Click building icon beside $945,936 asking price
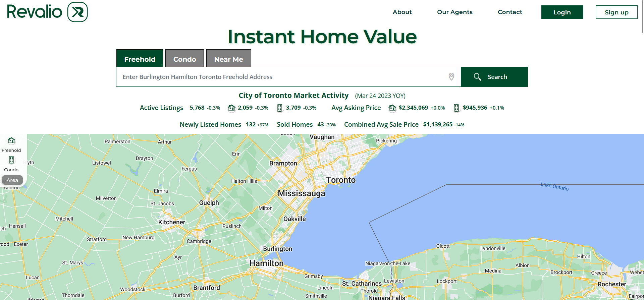The image size is (644, 300). (x=456, y=108)
